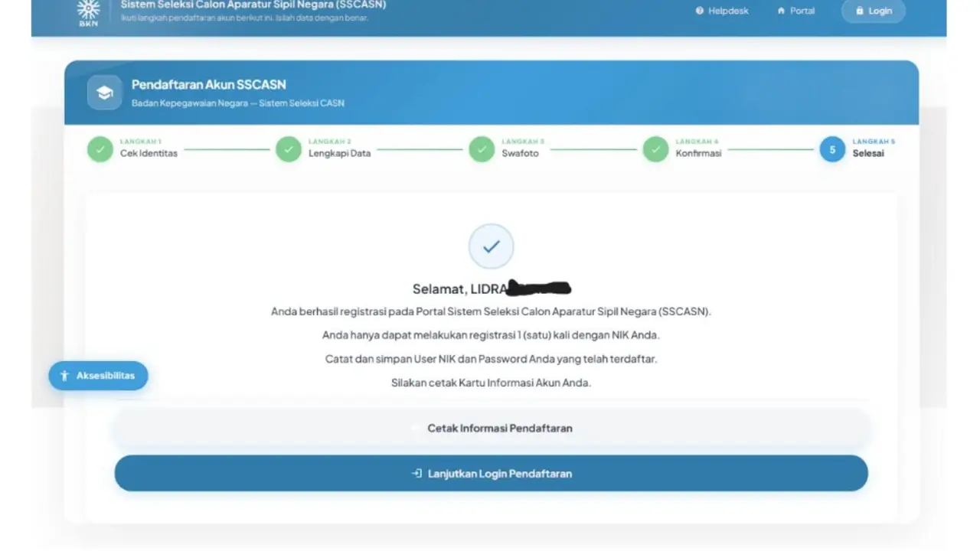980x551 pixels.
Task: Click the Sistem Seleksi Calon Aparatur header title
Action: 253,5
